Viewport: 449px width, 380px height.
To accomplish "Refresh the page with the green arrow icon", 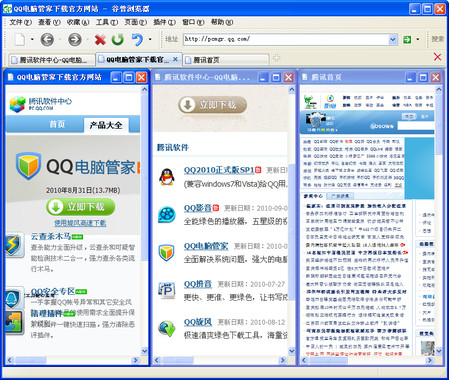I will 118,40.
